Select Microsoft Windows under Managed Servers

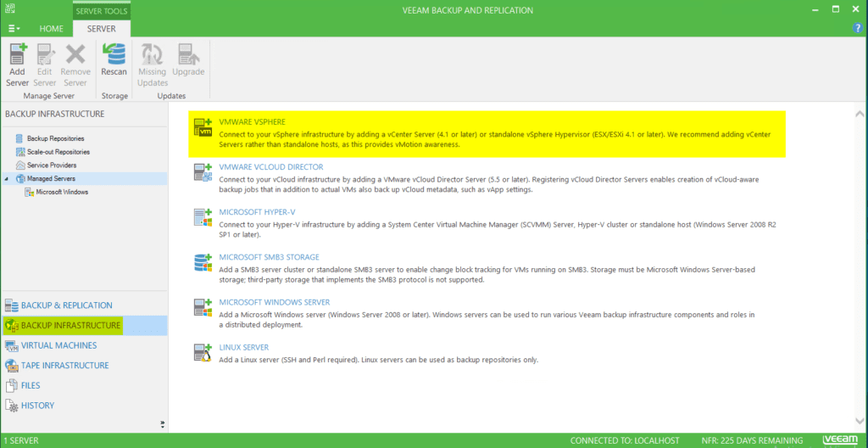tap(62, 192)
